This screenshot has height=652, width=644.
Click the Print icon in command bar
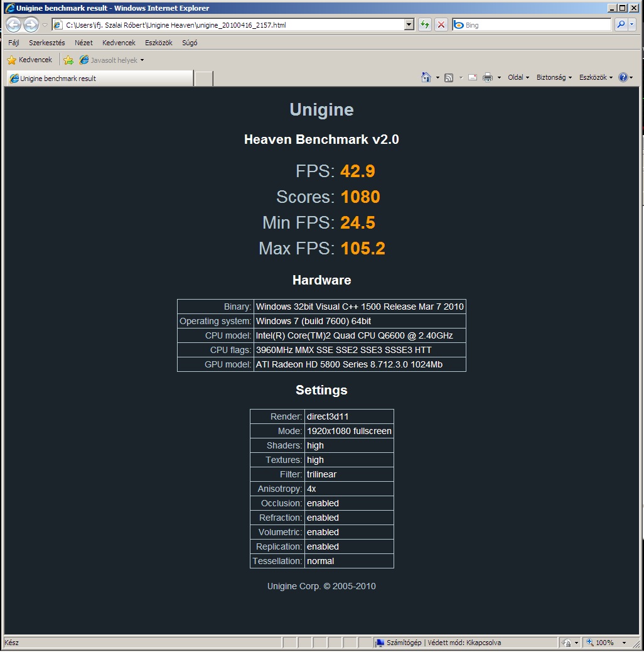[x=488, y=77]
